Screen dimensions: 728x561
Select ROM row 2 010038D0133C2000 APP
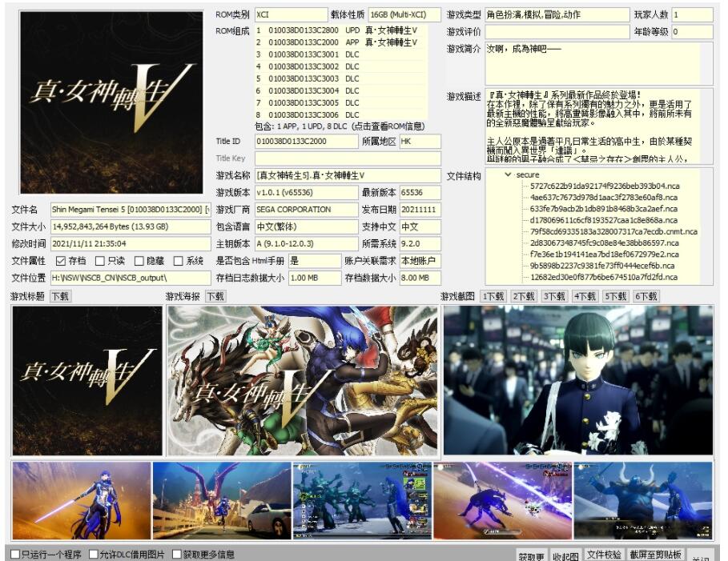point(340,42)
